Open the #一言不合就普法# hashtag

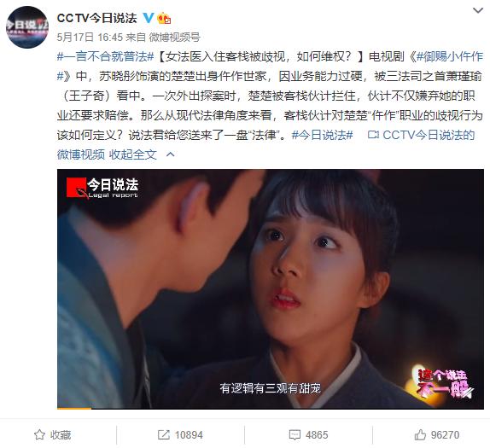[x=106, y=56]
